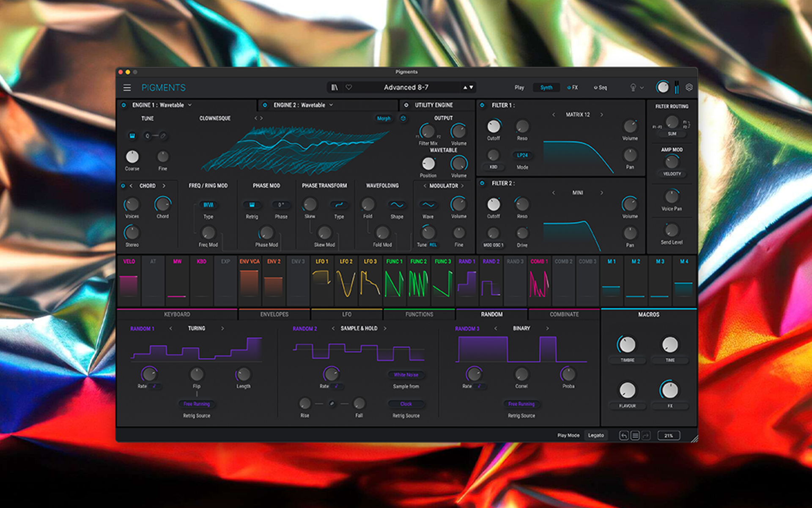Viewport: 812px width, 508px height.
Task: Click the FUNC 1 modulation source slot
Action: [x=394, y=281]
